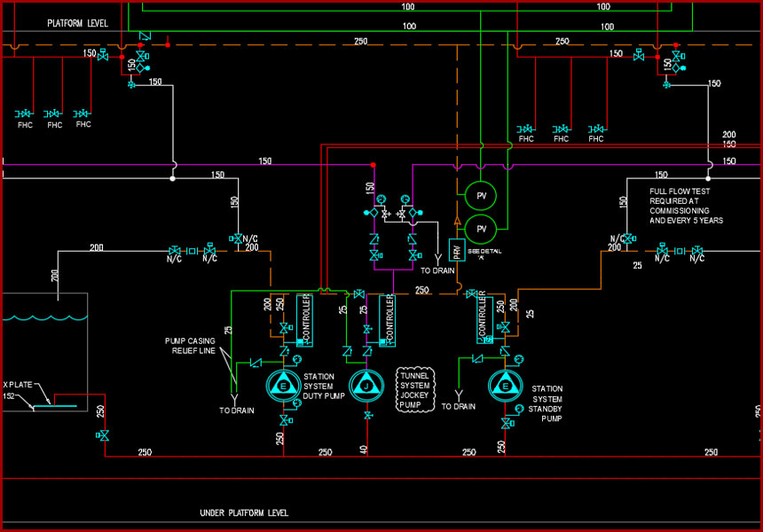Click the leftmost FHC valve symbol at top left
Screen dimensions: 763x532
(x=24, y=113)
